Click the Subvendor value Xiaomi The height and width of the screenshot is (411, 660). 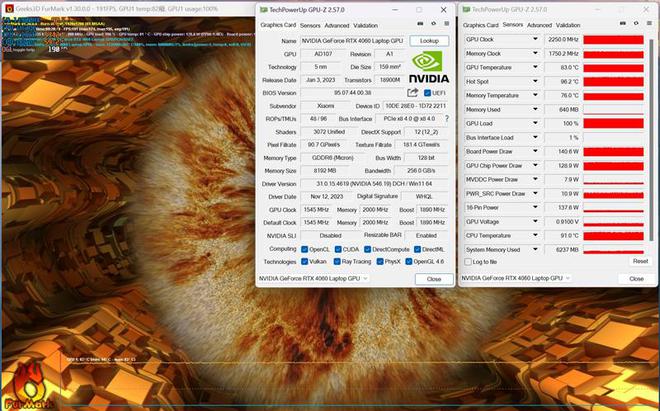pyautogui.click(x=325, y=106)
